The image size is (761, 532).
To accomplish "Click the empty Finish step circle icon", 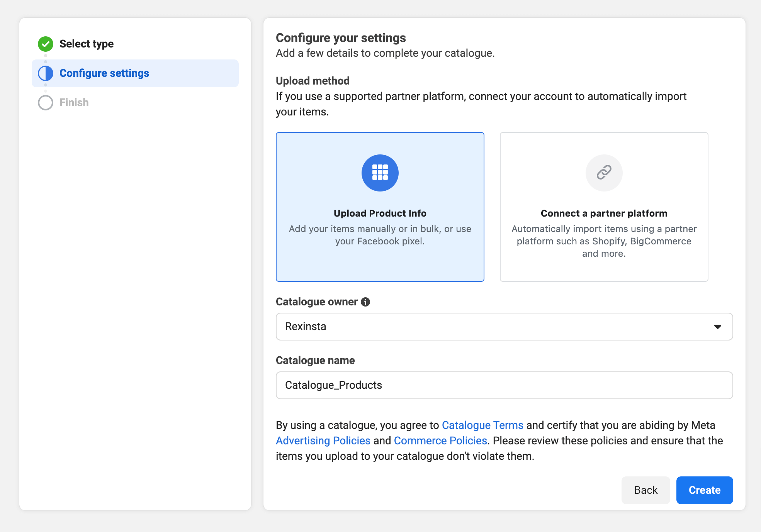I will (x=46, y=103).
